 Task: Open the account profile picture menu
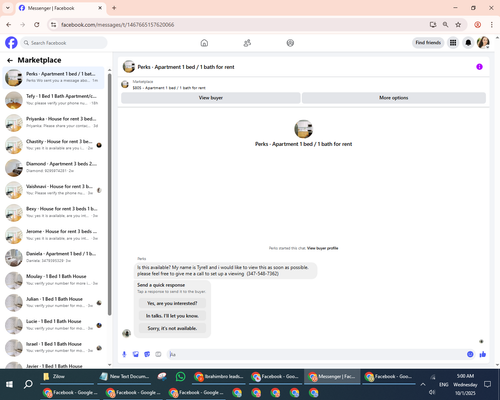(483, 43)
